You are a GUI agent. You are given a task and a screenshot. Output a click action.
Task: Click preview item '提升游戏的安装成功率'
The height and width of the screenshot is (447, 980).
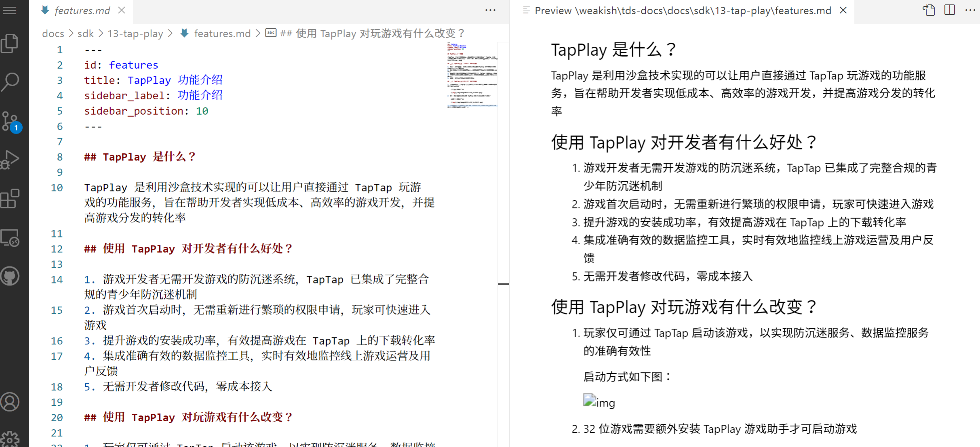745,222
